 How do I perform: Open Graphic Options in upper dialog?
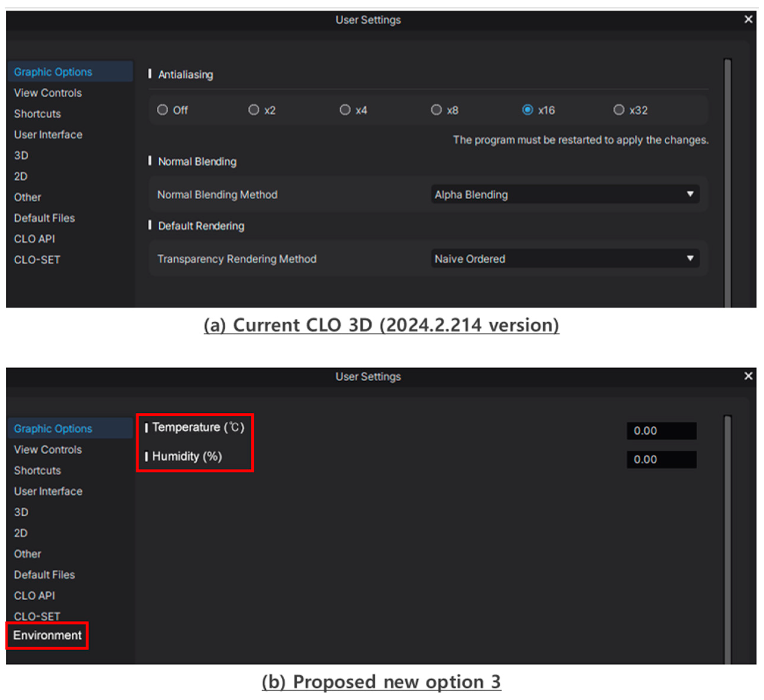(x=71, y=72)
